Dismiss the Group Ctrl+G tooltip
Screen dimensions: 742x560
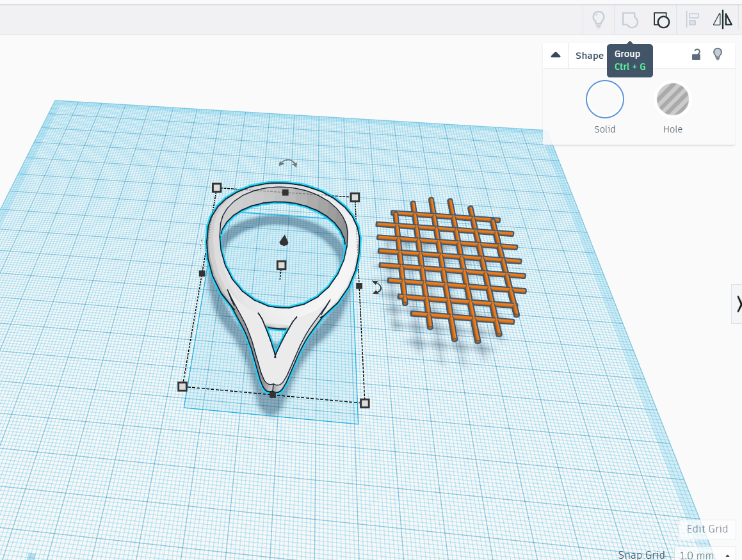(629, 60)
